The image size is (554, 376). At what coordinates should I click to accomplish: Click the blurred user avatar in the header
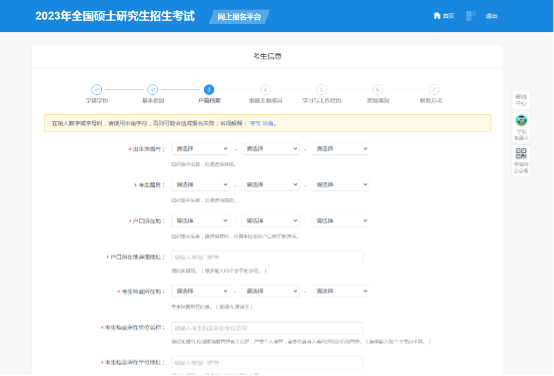click(x=471, y=16)
